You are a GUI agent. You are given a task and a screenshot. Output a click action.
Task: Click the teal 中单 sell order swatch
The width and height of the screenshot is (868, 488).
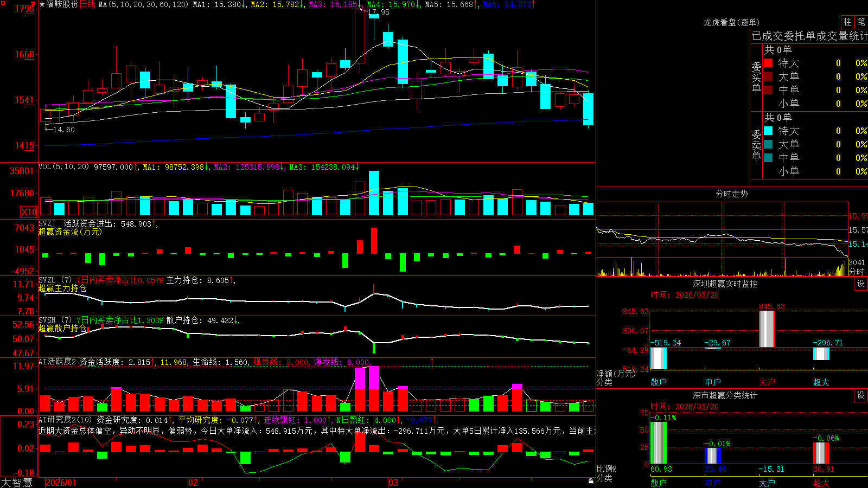click(x=768, y=157)
